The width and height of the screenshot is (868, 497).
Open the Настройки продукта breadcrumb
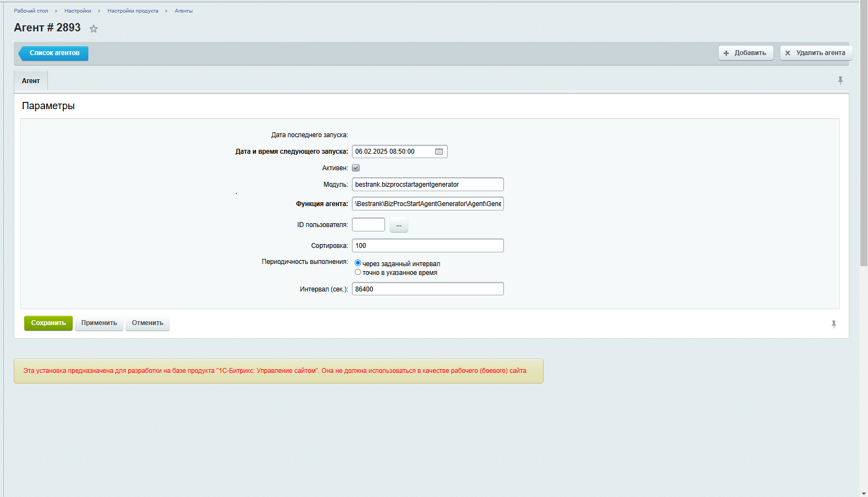(x=133, y=11)
